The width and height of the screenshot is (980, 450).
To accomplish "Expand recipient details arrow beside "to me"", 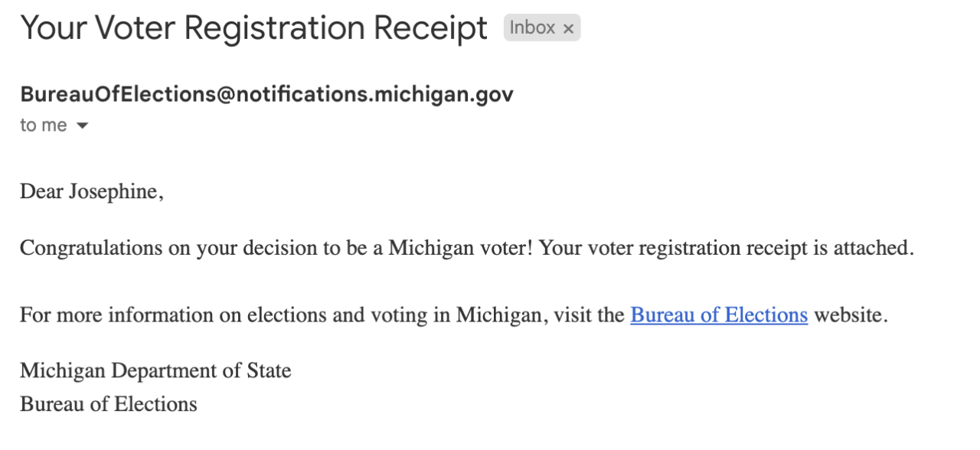I will point(83,126).
